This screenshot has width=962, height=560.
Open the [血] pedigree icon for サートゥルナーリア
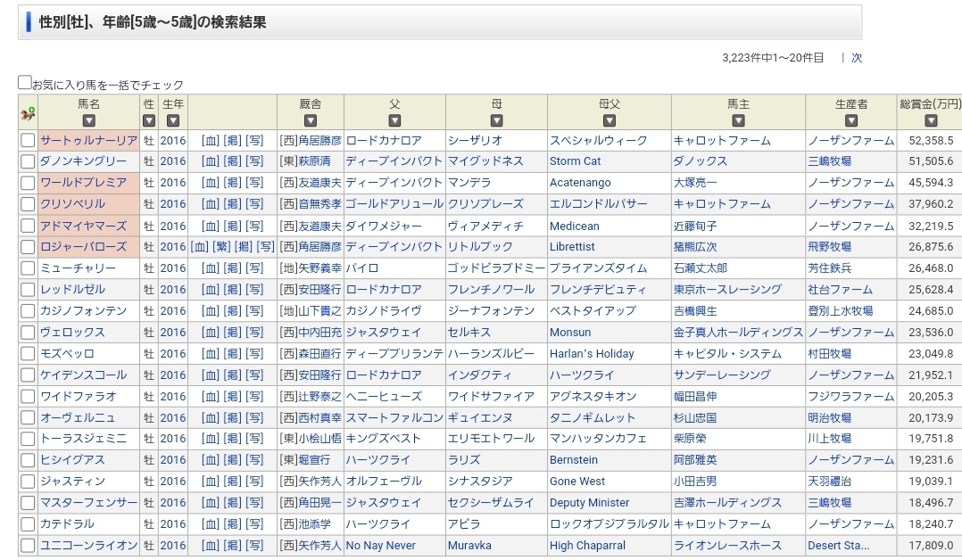(x=211, y=140)
